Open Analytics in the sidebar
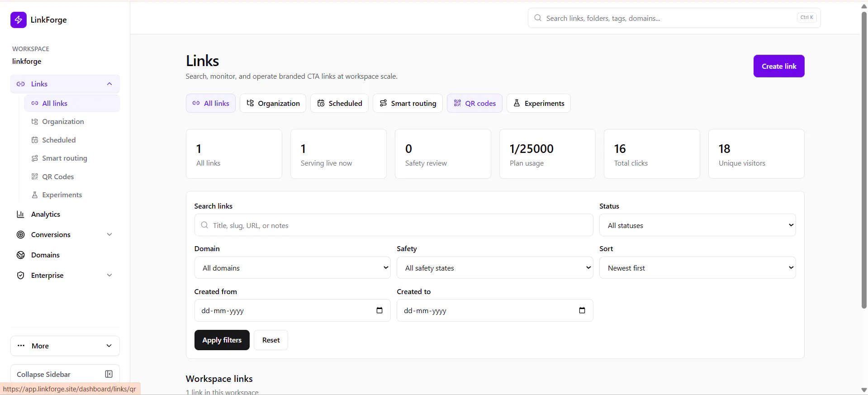Viewport: 868px width, 395px height. [65, 214]
